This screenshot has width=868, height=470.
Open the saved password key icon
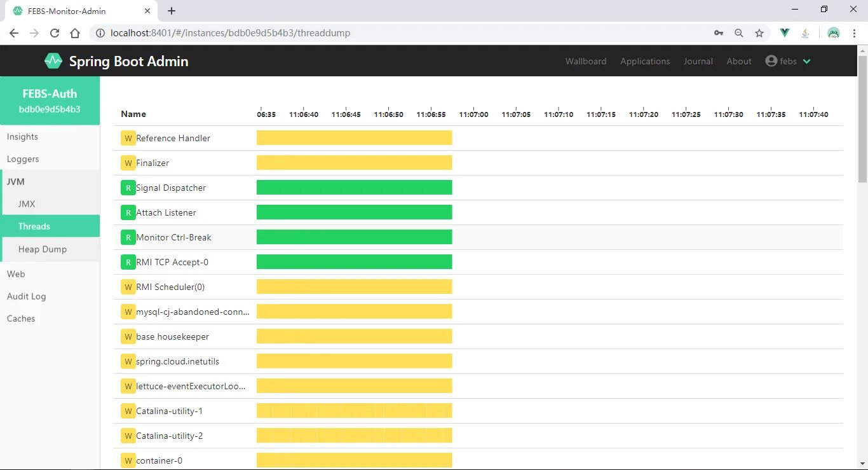click(719, 33)
